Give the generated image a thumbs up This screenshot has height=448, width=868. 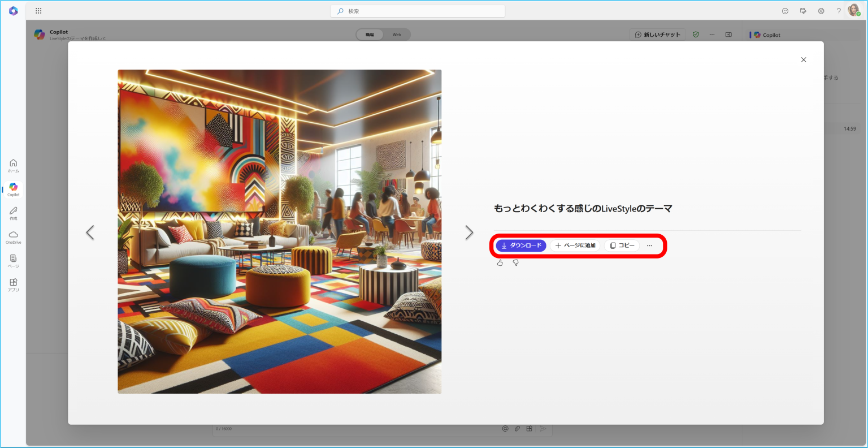pyautogui.click(x=500, y=262)
